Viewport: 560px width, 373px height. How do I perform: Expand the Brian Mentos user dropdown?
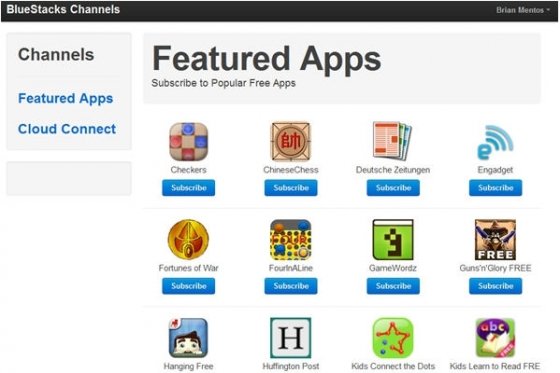point(523,10)
